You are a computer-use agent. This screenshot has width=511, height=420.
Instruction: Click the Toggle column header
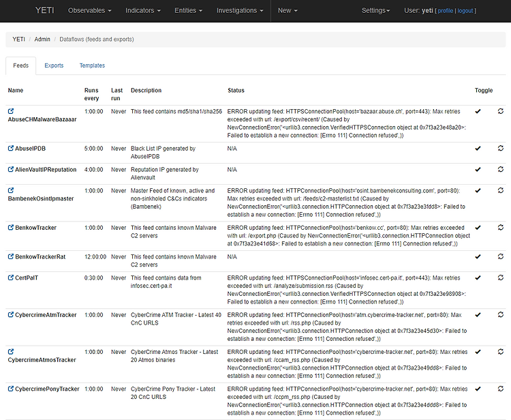(484, 90)
